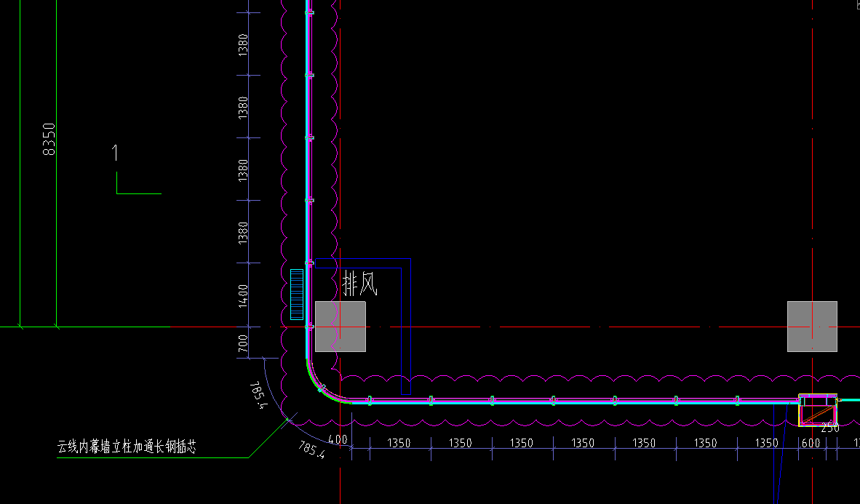Click the 排风 text label

coord(359,284)
